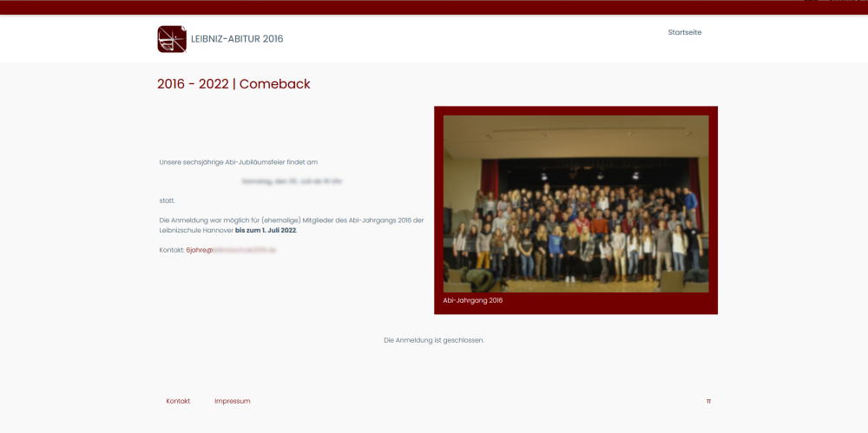The height and width of the screenshot is (433, 868).
Task: Click the Abi-Jahrgang group photo
Action: [575, 204]
